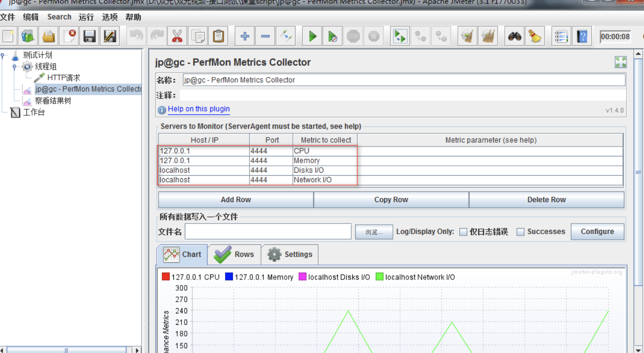
Task: Click the Remote shutdown all icon
Action: pyautogui.click(x=441, y=36)
